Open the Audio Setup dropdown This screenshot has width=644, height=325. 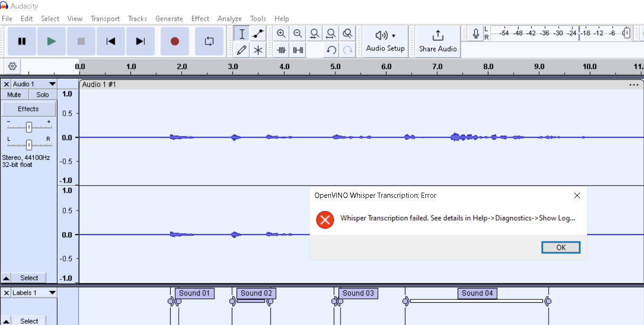[x=385, y=41]
